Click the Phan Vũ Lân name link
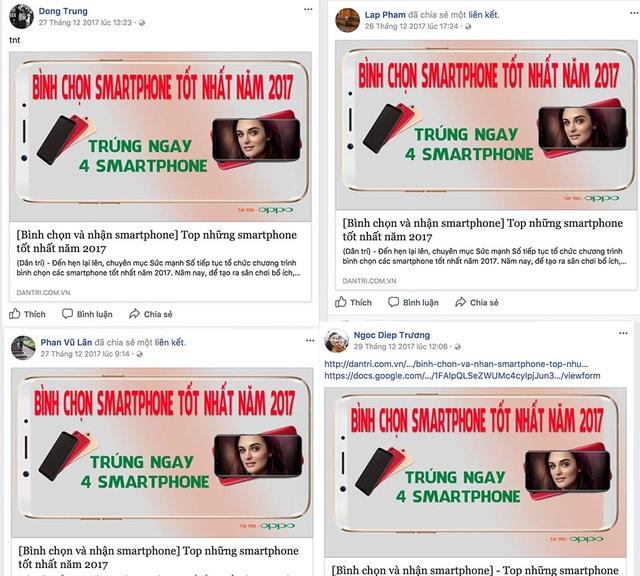640x576 pixels. coord(68,342)
